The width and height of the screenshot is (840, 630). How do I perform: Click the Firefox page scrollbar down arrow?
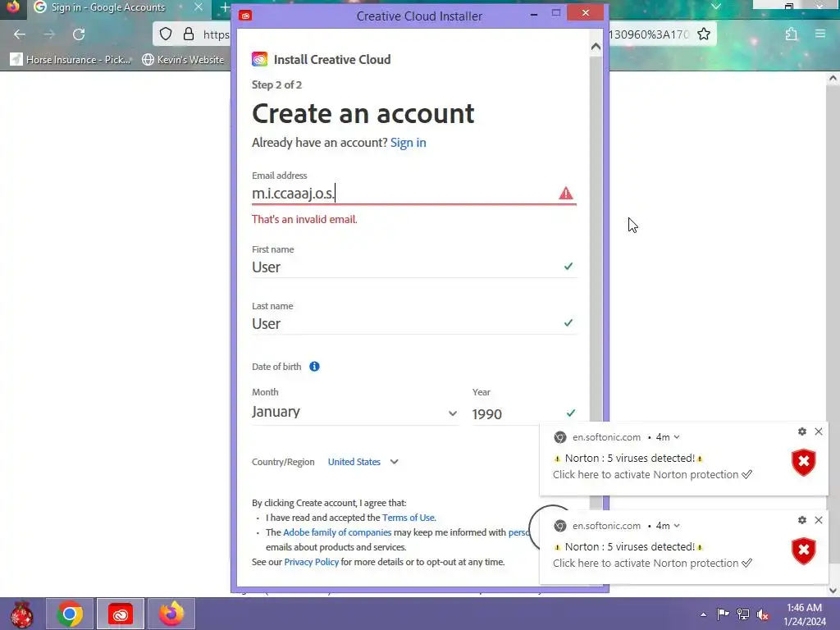833,590
